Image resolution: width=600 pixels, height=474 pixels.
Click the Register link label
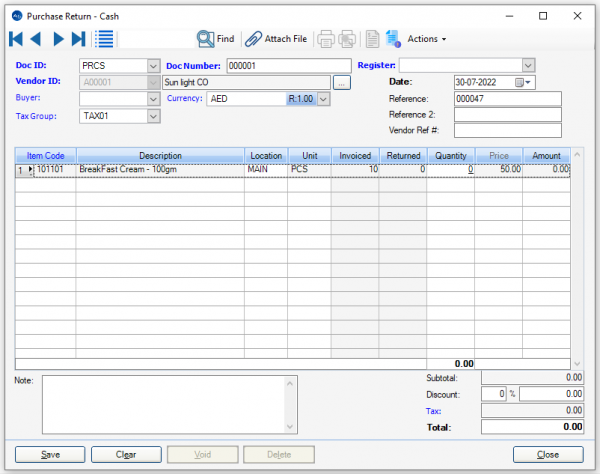point(377,65)
